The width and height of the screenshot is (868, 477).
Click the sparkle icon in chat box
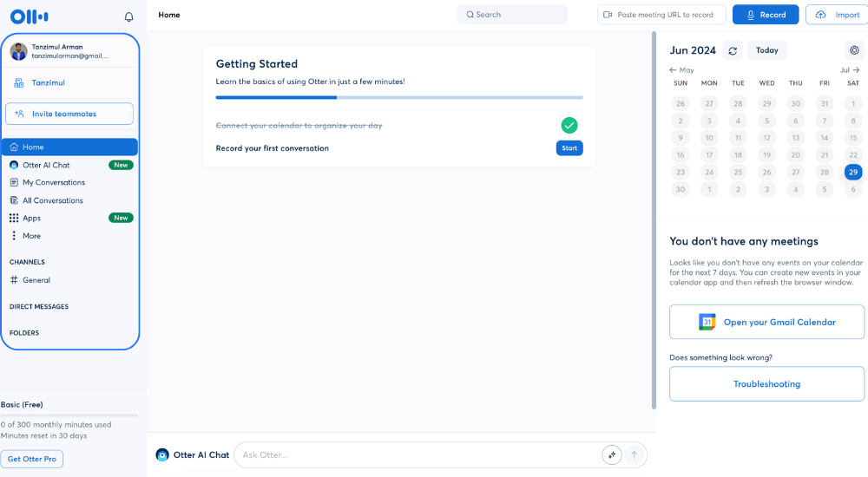[x=611, y=454]
